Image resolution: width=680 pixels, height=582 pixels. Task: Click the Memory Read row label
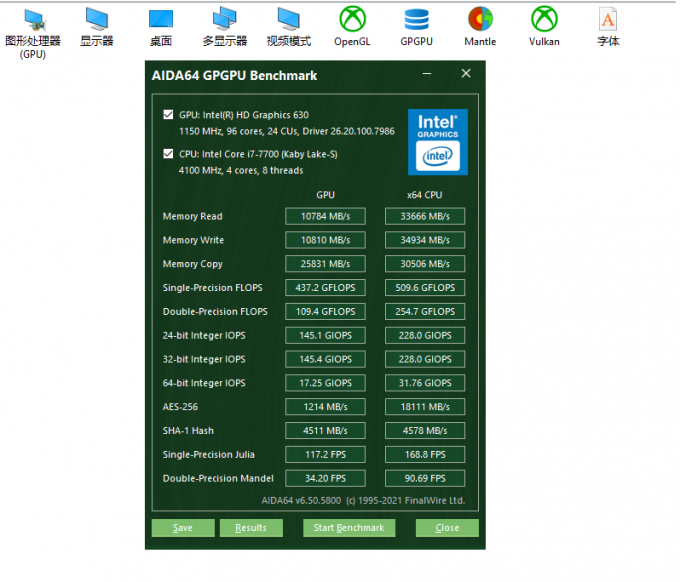193,216
